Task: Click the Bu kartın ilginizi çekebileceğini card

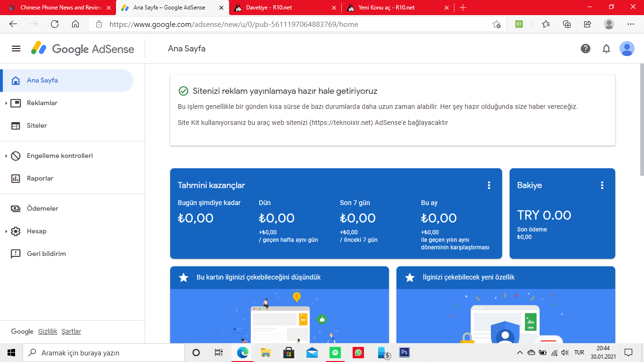Action: [x=280, y=304]
